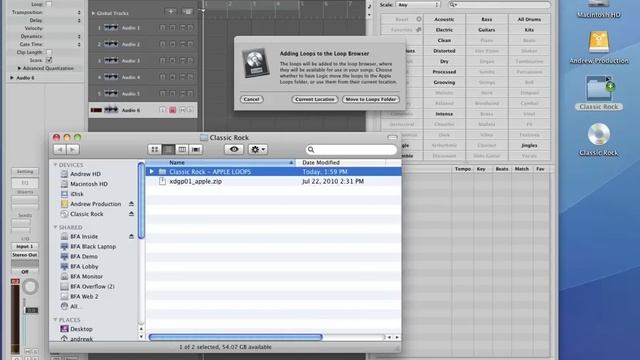Screen dimensions: 640x360
Task: Click the Audio 4 track waveform icon
Action: [x=111, y=77]
